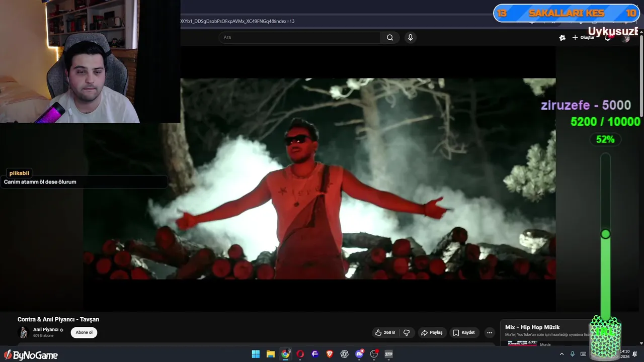This screenshot has height=362, width=644.
Task: Click the Anıl Piyancı channel avatar
Action: coord(23,332)
